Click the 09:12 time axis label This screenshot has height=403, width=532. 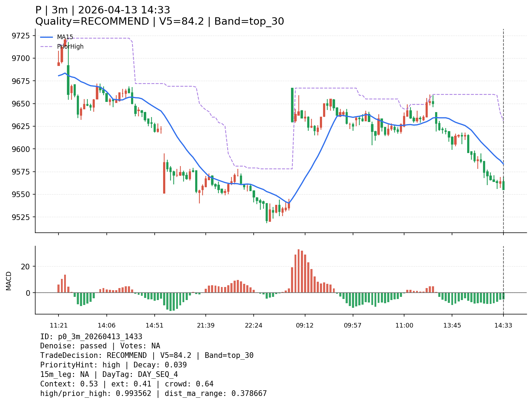305,325
